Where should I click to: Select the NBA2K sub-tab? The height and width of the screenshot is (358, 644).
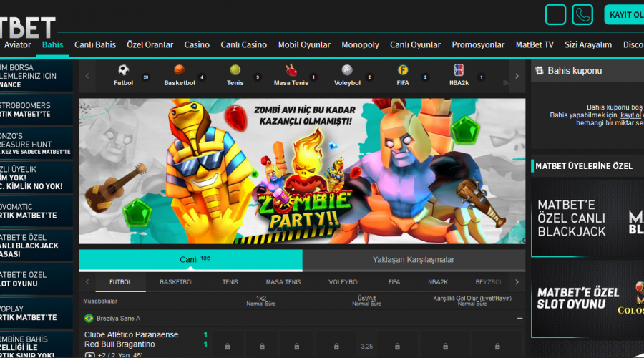coord(438,282)
